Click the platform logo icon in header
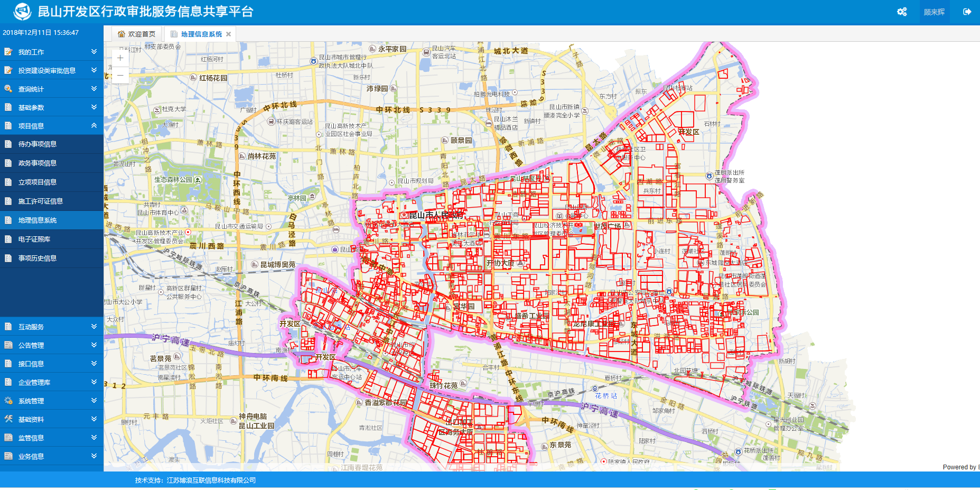 (x=22, y=12)
